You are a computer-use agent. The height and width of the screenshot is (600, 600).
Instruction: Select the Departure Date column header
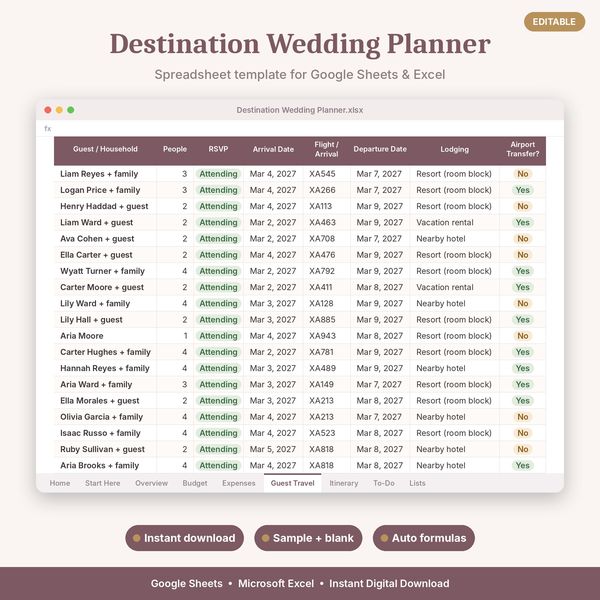coord(380,149)
